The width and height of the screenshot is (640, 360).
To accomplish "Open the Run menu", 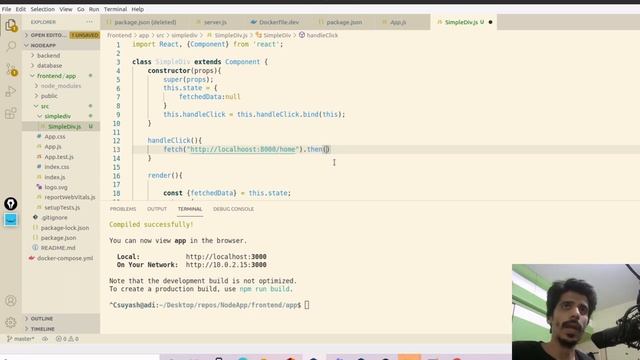I will pyautogui.click(x=94, y=9).
